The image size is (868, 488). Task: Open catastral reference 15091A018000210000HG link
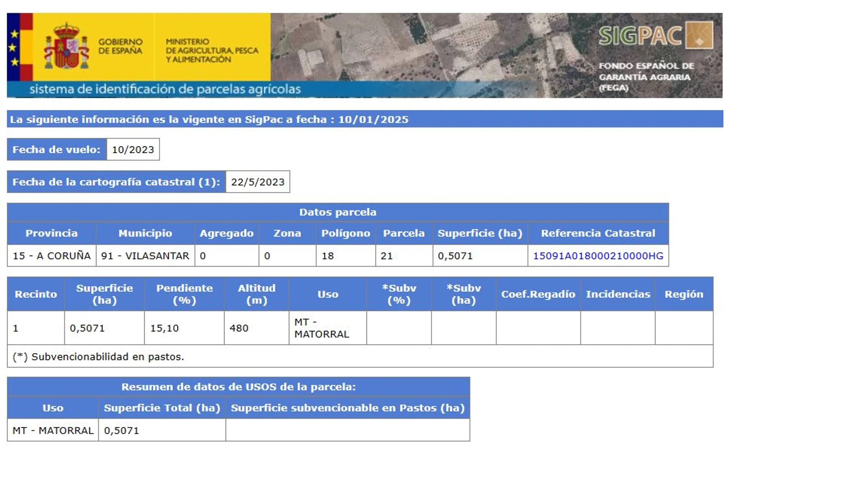598,256
